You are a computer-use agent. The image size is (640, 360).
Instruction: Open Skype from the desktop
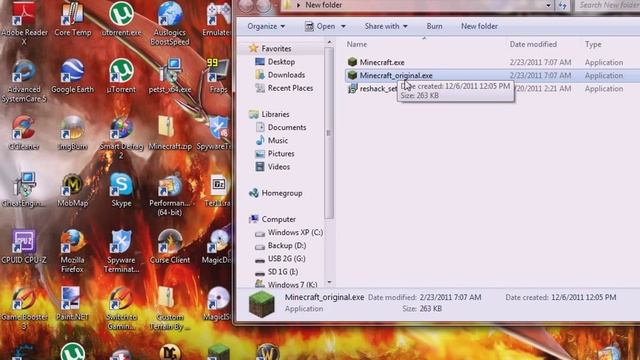[121, 189]
